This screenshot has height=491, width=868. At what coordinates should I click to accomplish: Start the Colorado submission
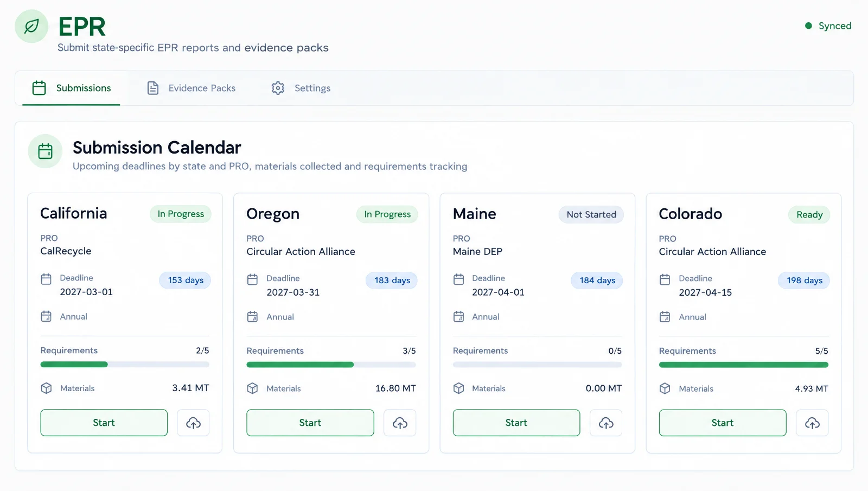click(723, 423)
